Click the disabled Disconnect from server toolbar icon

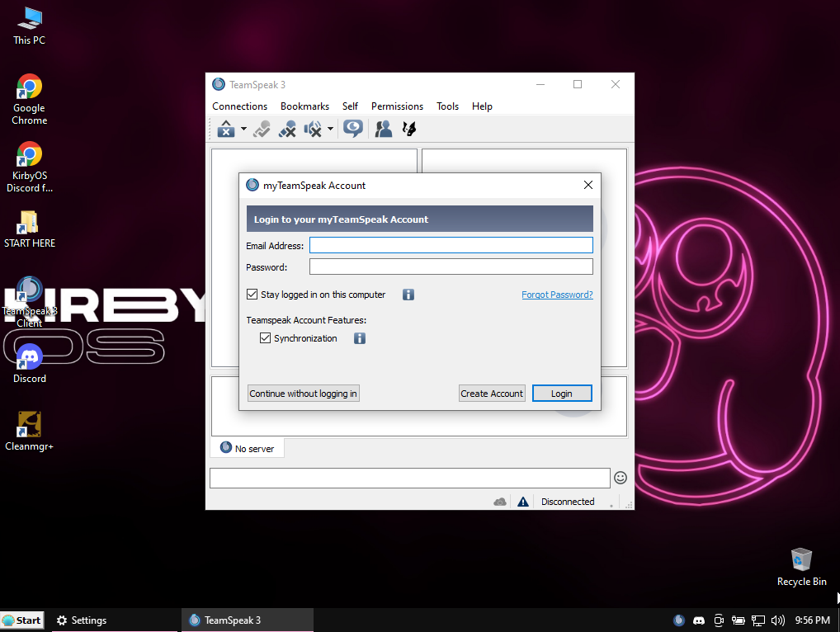262,129
